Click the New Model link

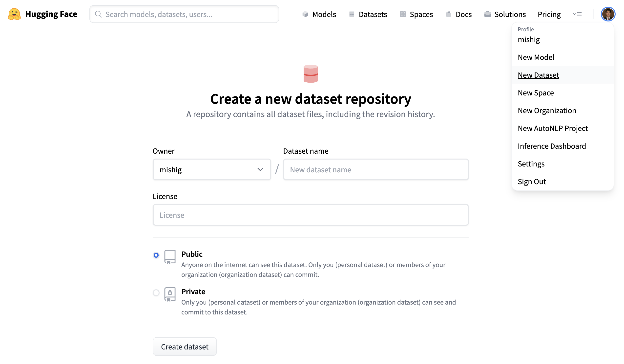536,57
